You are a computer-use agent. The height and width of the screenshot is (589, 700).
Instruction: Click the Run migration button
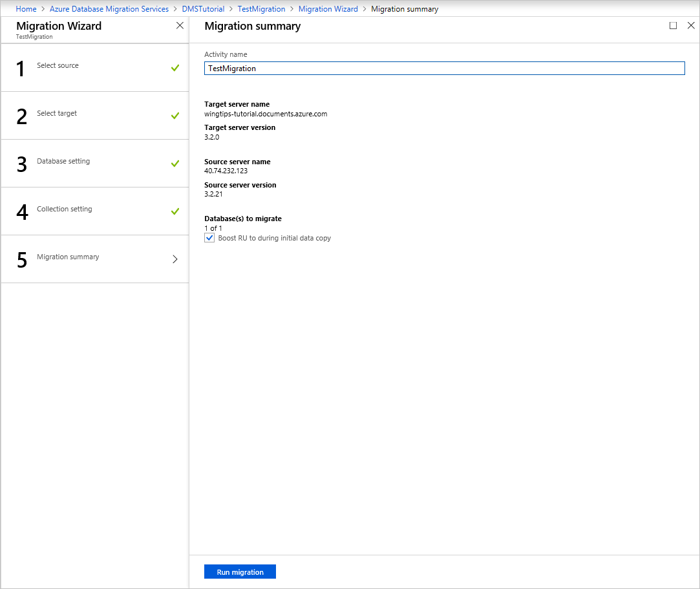(240, 572)
